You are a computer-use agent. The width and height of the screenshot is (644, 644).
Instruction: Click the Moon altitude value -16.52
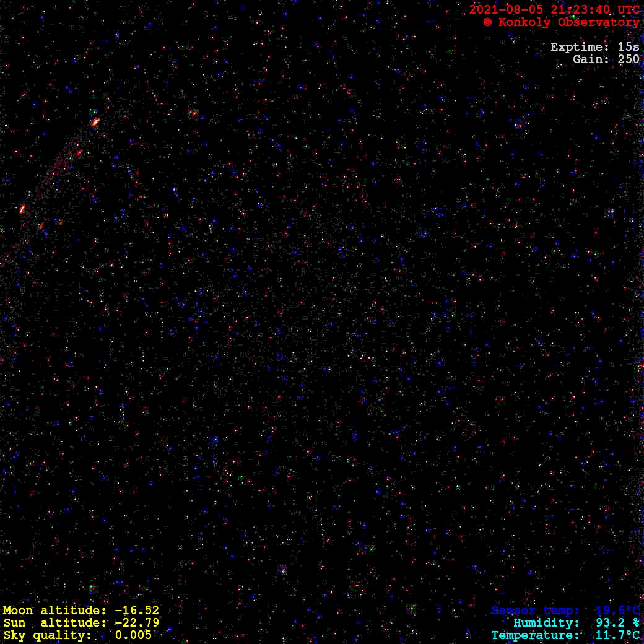[136, 611]
